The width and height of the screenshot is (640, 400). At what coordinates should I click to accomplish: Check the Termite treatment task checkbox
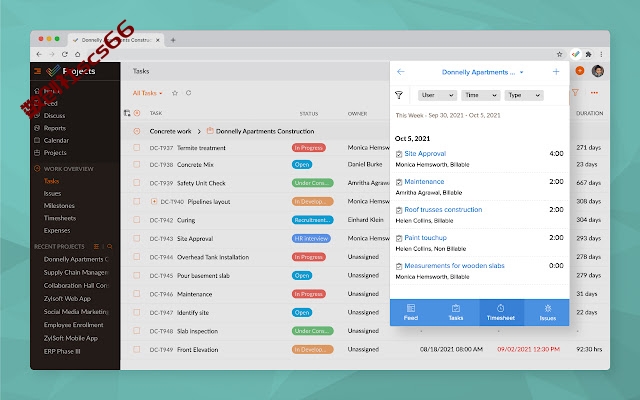tap(137, 148)
